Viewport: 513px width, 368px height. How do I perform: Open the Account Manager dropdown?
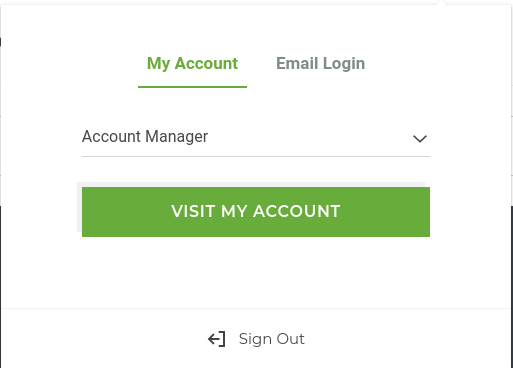click(256, 137)
